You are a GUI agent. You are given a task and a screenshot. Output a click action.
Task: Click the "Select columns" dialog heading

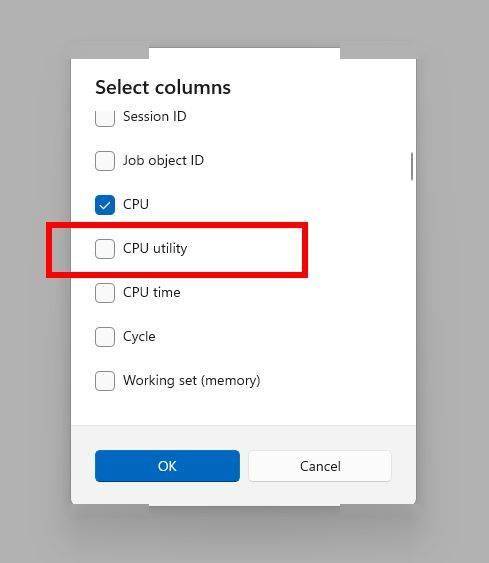coord(163,87)
